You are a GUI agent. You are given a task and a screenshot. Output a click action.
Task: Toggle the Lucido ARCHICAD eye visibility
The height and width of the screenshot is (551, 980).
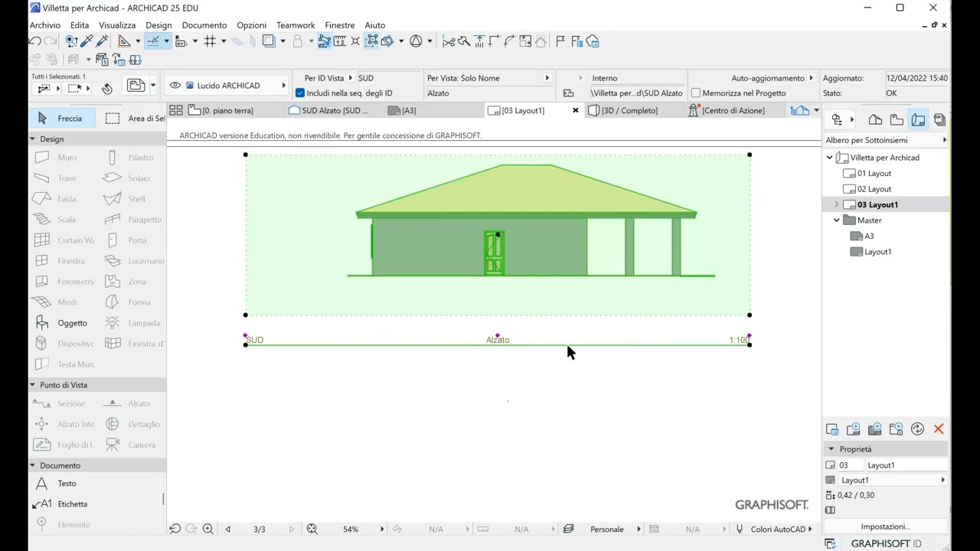pos(175,86)
